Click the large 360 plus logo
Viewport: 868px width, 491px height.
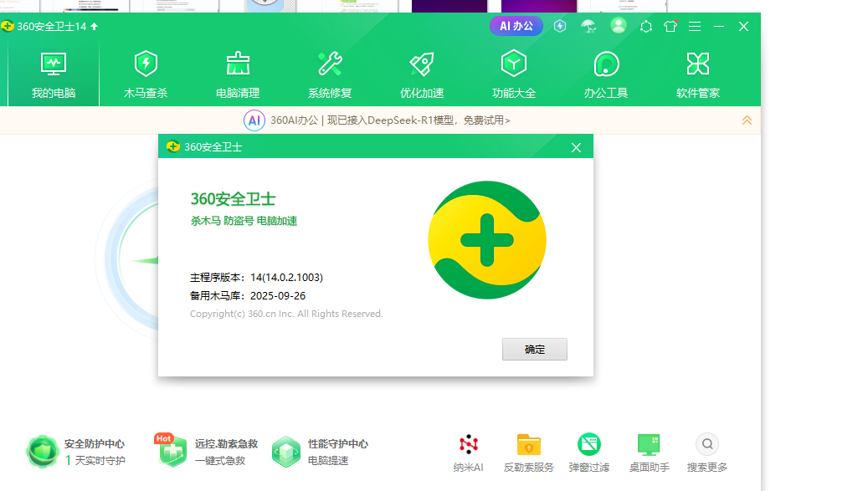(x=487, y=240)
